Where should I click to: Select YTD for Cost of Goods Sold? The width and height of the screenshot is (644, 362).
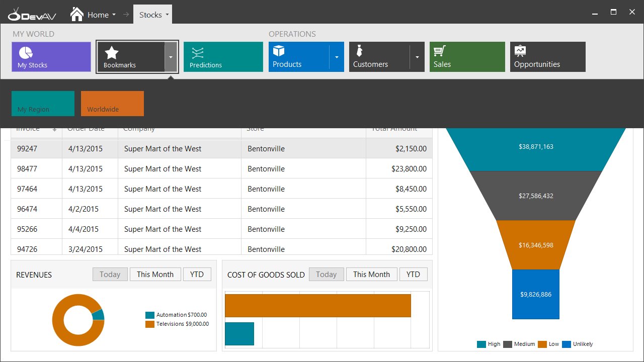point(413,275)
